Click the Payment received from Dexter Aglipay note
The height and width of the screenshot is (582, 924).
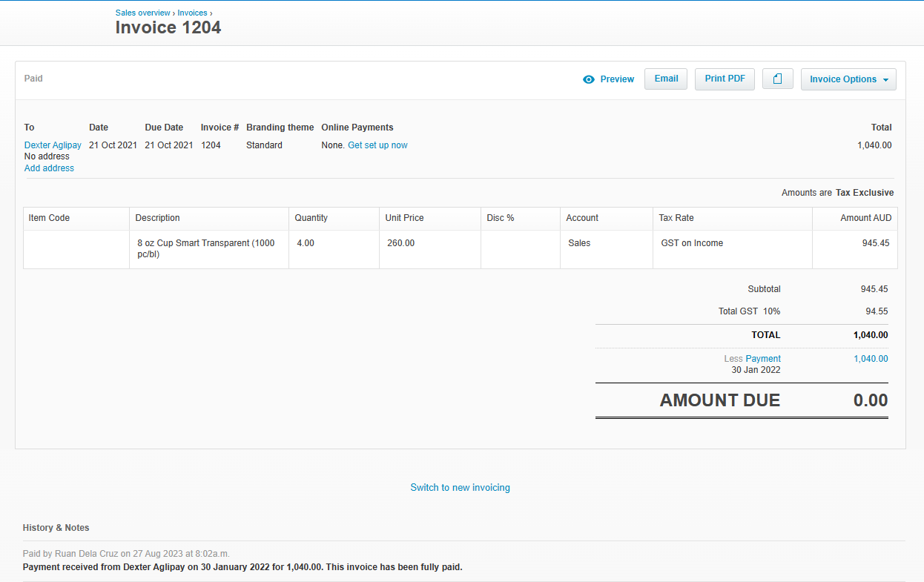(242, 567)
